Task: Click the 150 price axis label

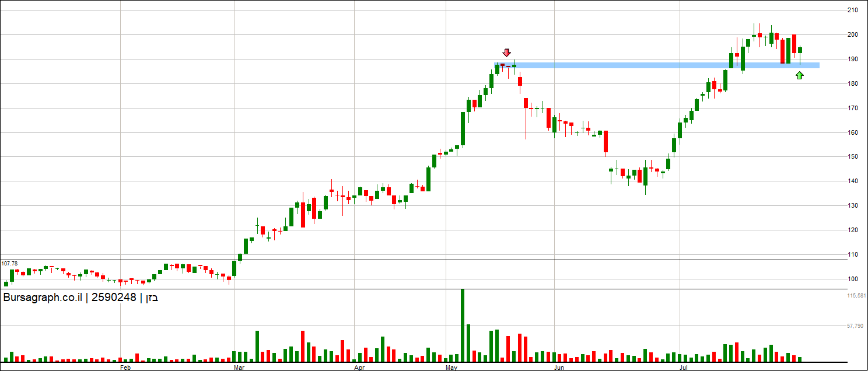Action: pos(852,157)
